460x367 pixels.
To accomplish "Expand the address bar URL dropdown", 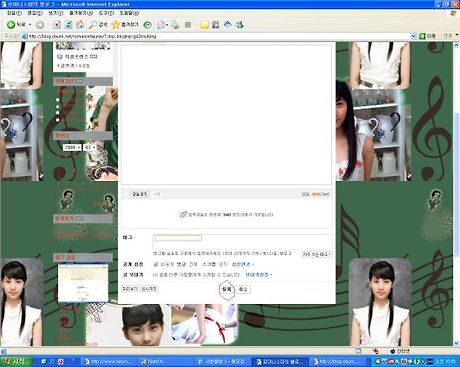I will 413,36.
